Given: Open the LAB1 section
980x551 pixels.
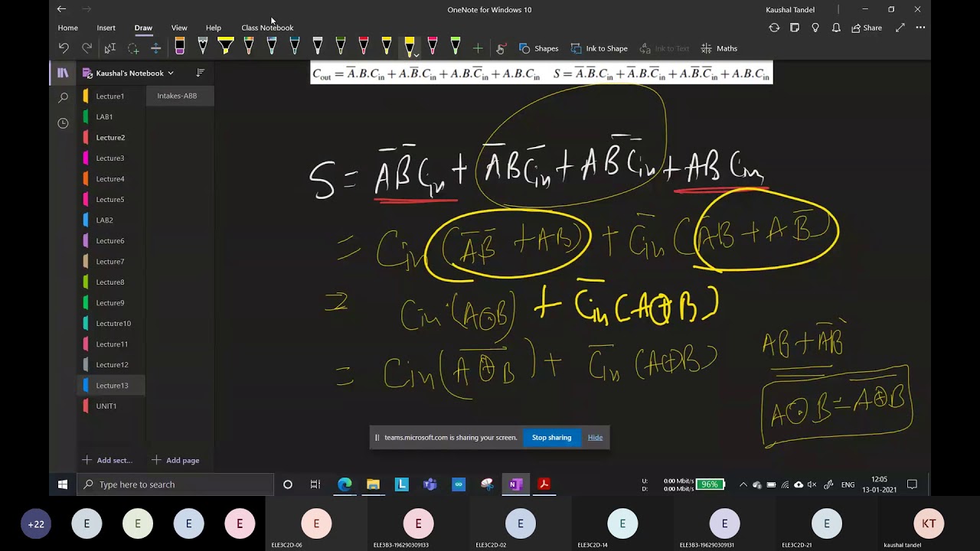Looking at the screenshot, I should coord(110,116).
